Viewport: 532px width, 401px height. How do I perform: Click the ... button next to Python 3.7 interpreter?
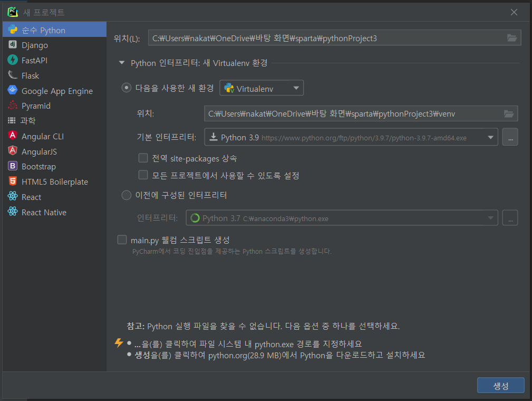point(510,218)
